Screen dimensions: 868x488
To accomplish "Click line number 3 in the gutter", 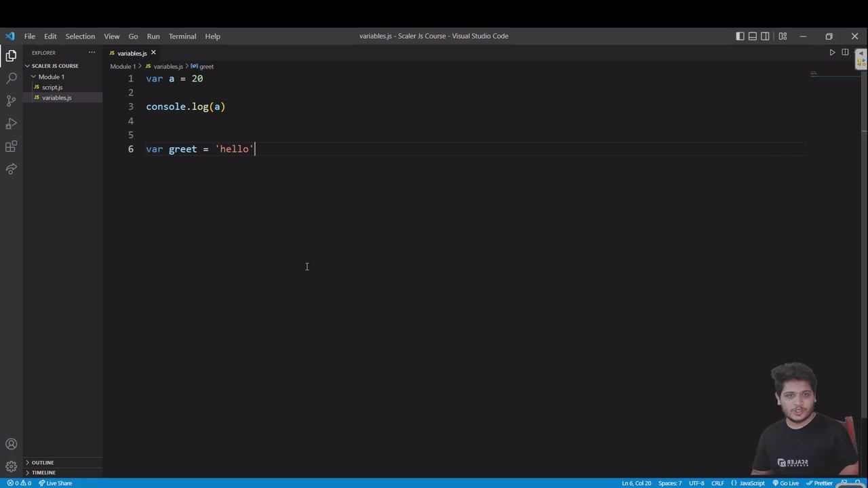I will point(131,106).
